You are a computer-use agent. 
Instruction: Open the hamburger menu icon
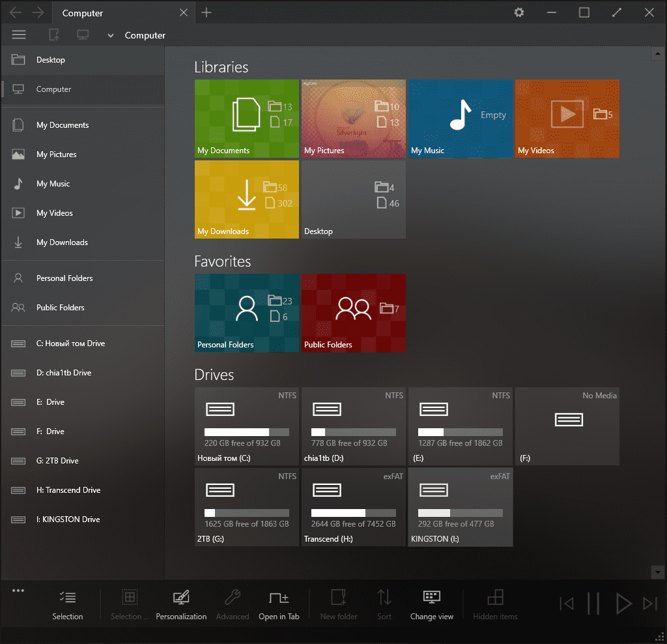(19, 35)
